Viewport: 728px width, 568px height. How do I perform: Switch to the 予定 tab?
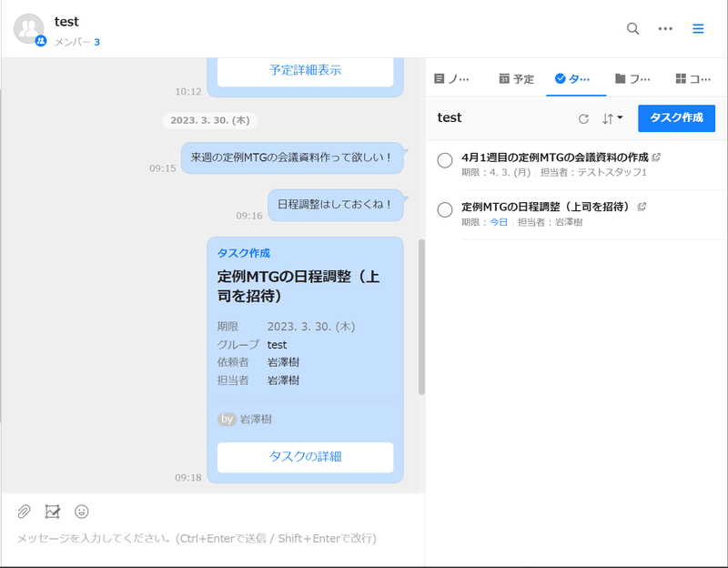click(516, 79)
